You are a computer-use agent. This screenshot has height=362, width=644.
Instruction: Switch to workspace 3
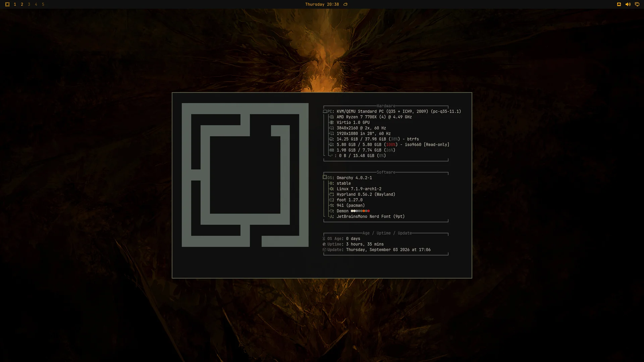(29, 4)
